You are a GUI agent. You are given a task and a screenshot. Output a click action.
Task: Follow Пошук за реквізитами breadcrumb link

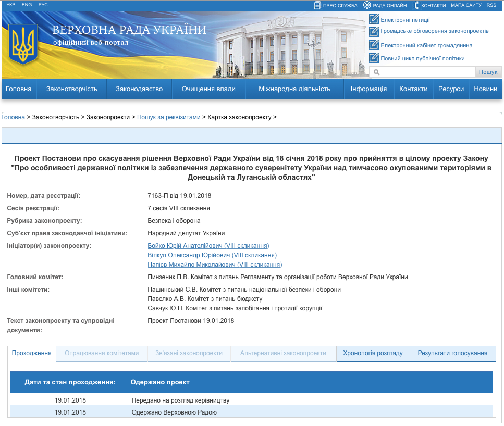pyautogui.click(x=169, y=117)
